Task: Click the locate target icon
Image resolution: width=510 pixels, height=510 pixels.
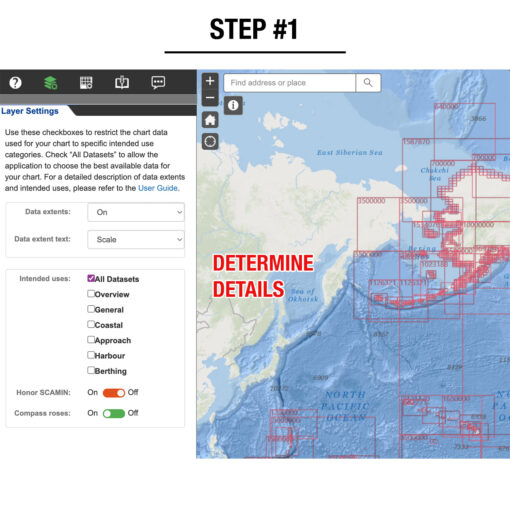Action: (x=210, y=141)
